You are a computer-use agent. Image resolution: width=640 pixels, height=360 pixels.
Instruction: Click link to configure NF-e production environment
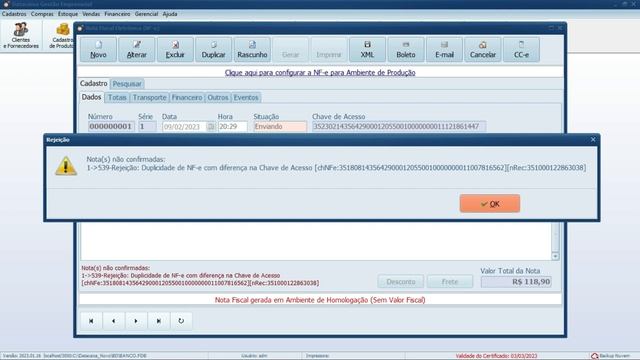pyautogui.click(x=320, y=73)
